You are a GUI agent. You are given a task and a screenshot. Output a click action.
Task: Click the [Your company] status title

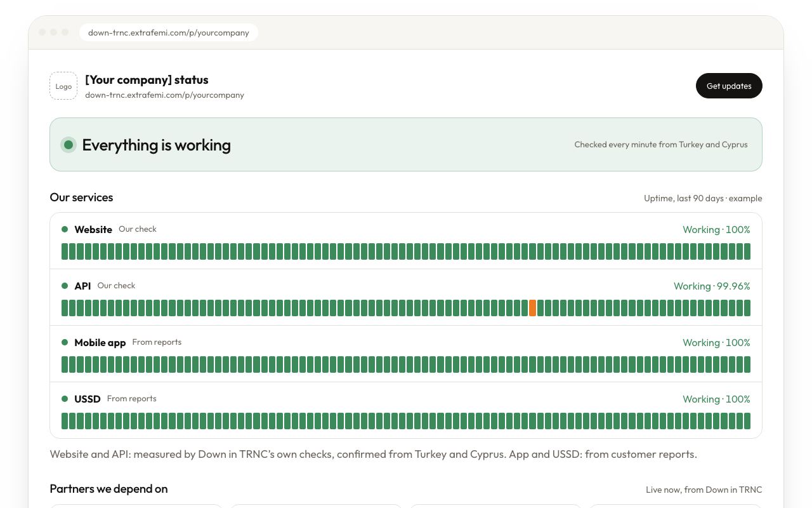[147, 79]
